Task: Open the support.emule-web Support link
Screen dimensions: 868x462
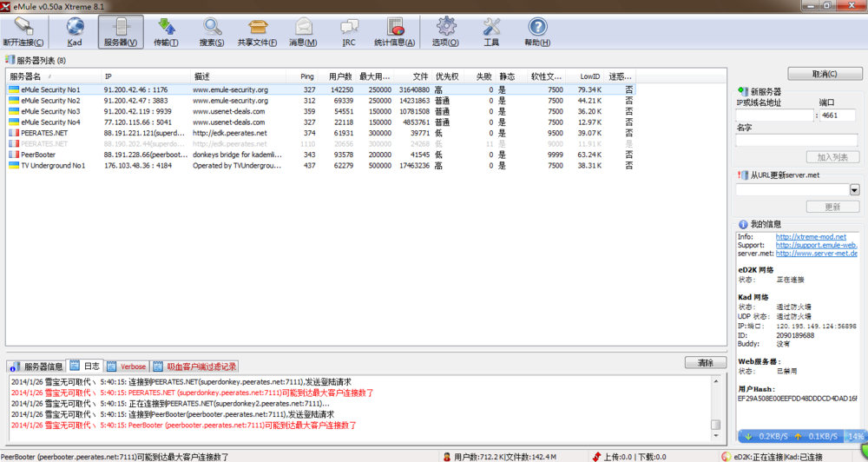Action: [816, 245]
